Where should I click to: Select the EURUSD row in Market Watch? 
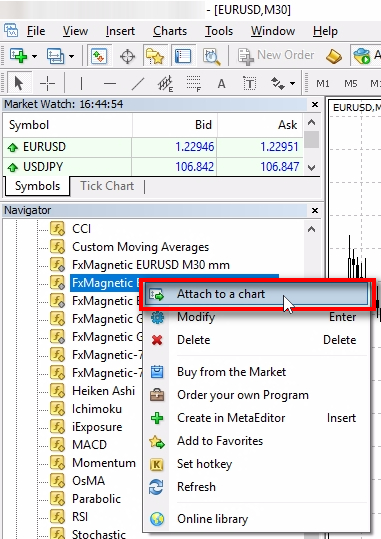coord(153,147)
